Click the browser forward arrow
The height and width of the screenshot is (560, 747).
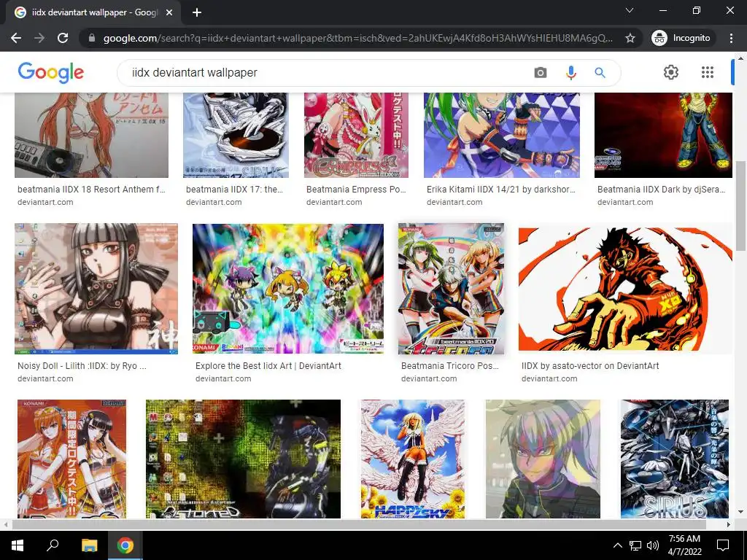[x=39, y=38]
